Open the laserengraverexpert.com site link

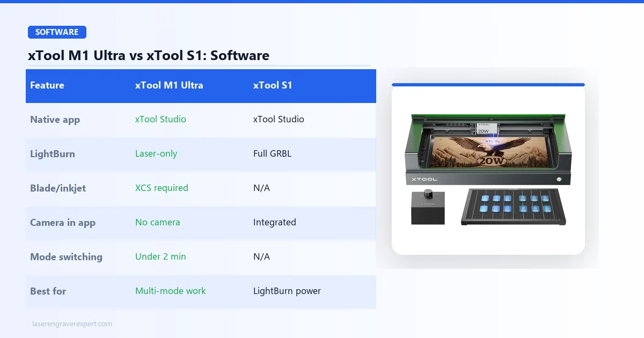coord(72,324)
